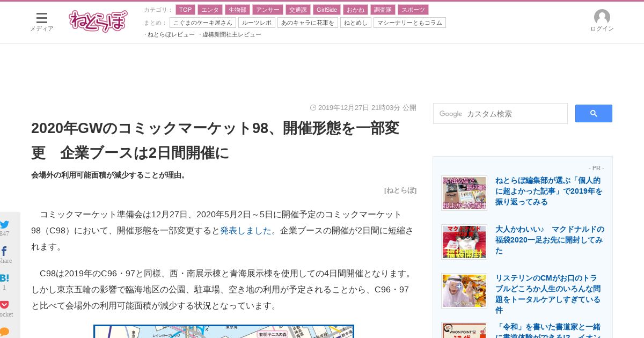
Task: Open マシーナリーともコラム summary link
Action: coord(409,23)
